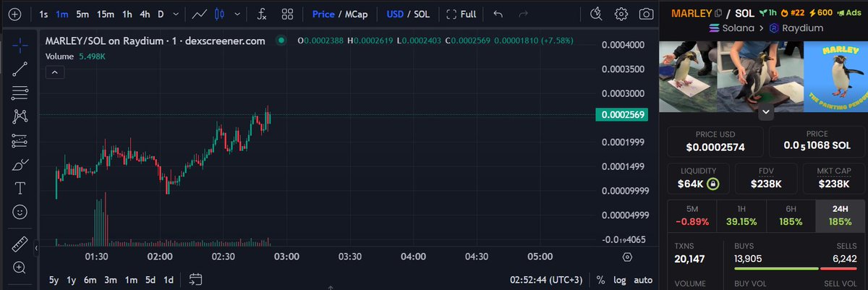Viewport: 868px width, 290px height.
Task: Expand the token images chevron down
Action: pos(765,112)
